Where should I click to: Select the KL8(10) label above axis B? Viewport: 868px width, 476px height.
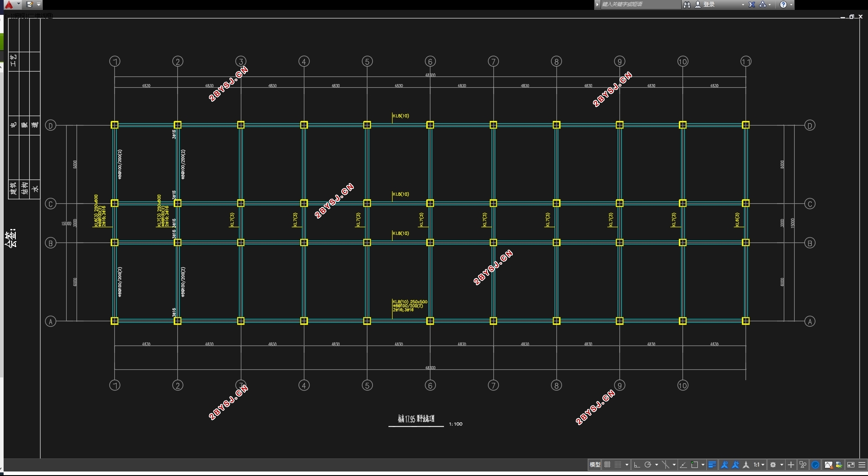(x=401, y=233)
